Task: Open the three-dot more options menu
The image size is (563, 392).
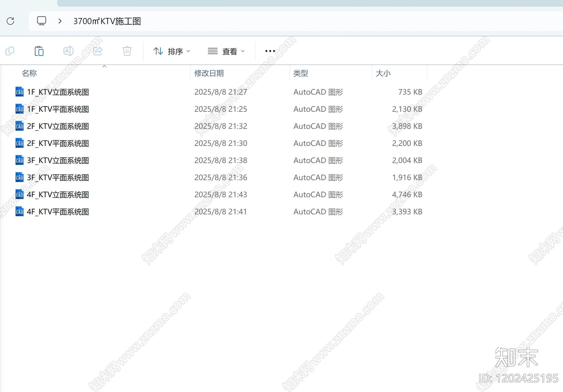Action: [270, 51]
